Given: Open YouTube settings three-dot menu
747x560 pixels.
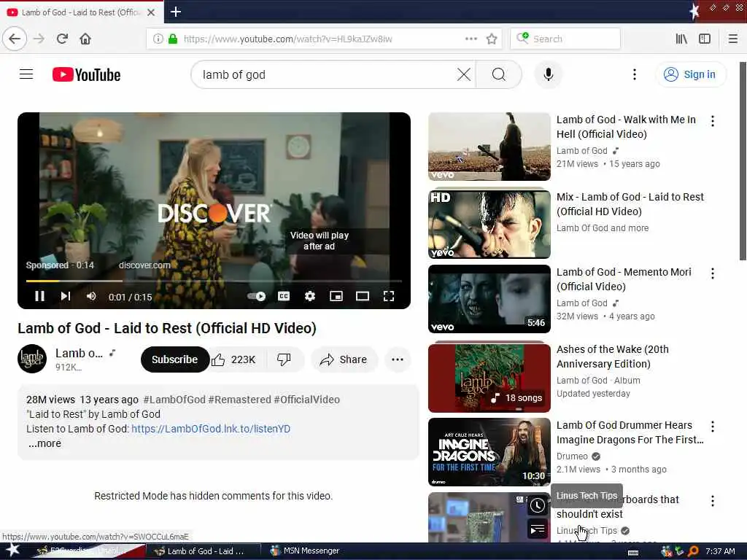Looking at the screenshot, I should (x=634, y=74).
